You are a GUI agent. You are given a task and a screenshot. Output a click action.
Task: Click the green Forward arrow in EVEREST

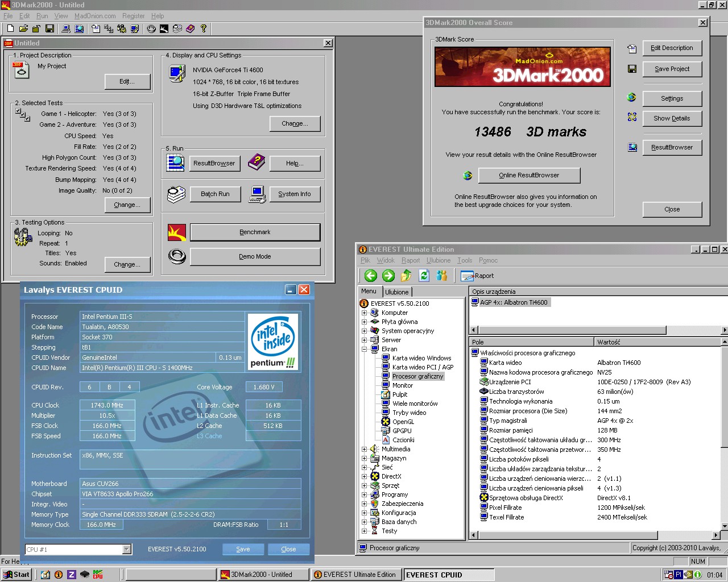pyautogui.click(x=388, y=276)
